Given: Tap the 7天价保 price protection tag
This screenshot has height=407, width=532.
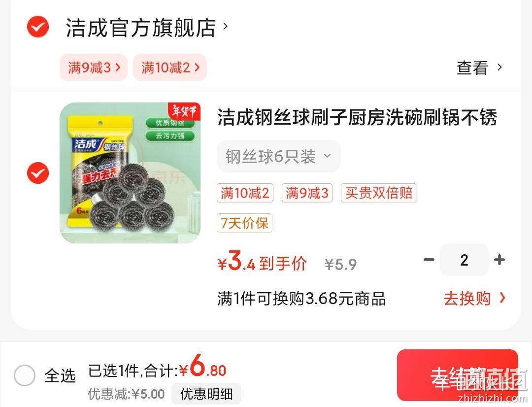Looking at the screenshot, I should click(245, 223).
